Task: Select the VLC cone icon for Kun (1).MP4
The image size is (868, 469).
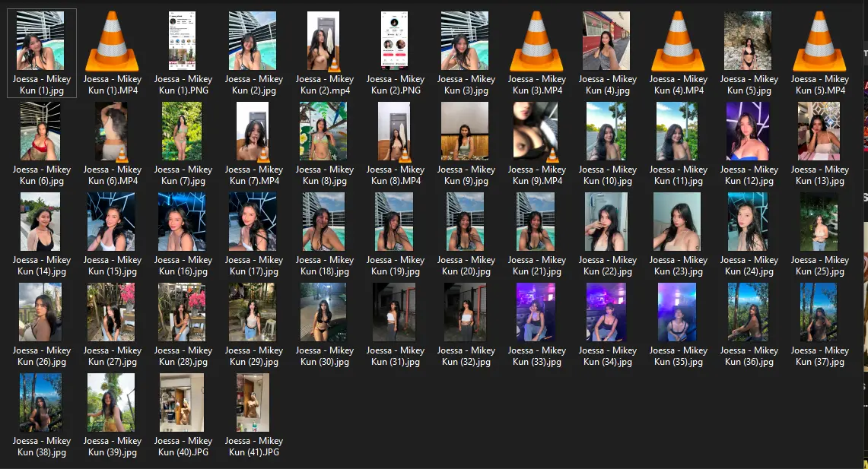Action: [x=112, y=42]
